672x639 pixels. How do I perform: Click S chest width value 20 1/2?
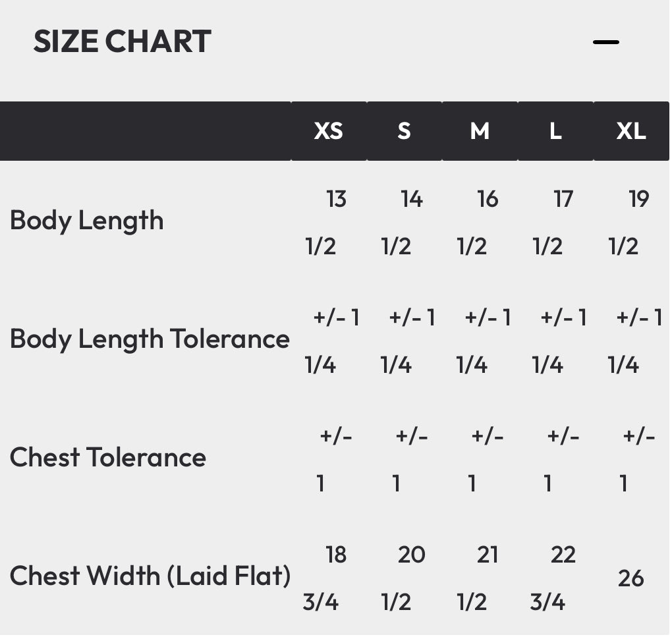coord(404,578)
